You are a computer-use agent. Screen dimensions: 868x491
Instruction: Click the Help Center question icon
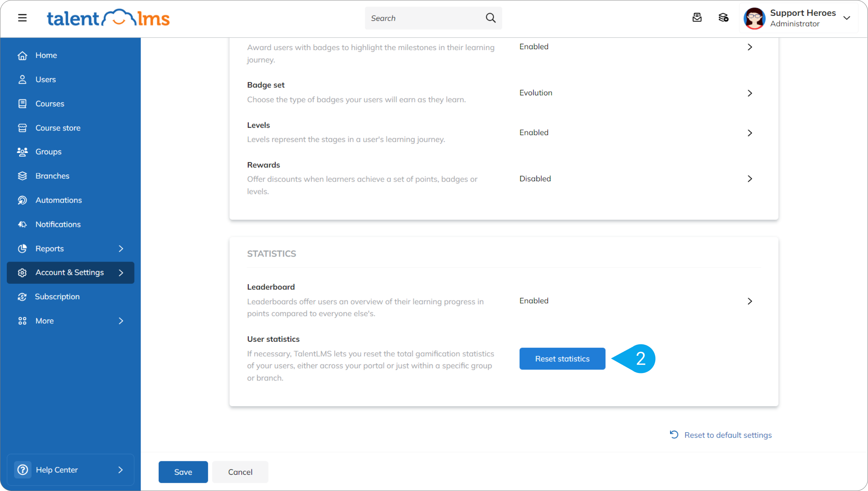(23, 470)
